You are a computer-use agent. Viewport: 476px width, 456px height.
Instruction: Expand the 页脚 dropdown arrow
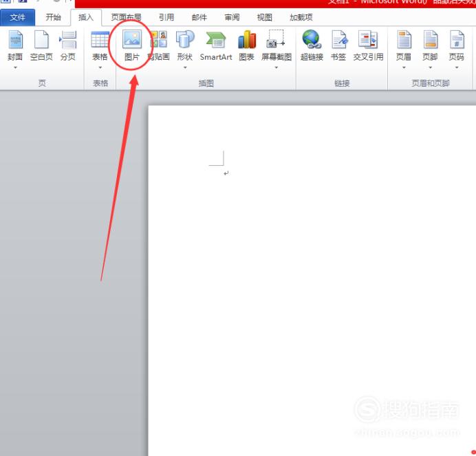point(430,67)
